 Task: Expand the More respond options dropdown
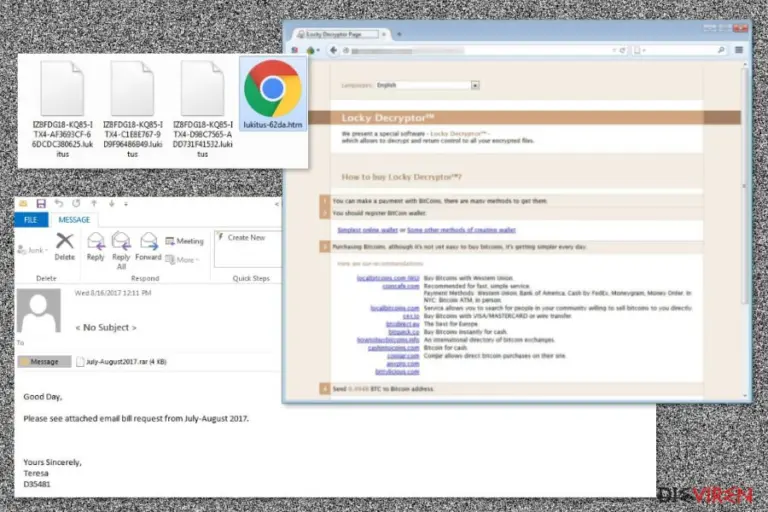point(183,260)
